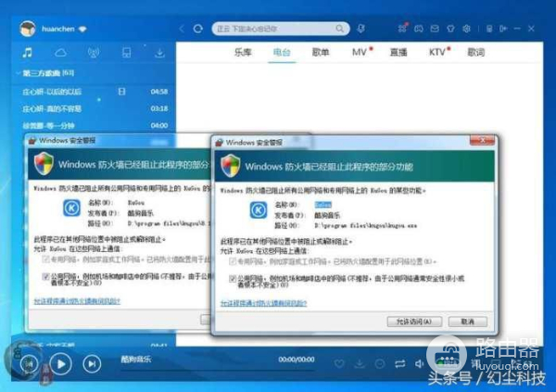This screenshot has width=556, height=392.
Task: Open firewall risk link in front dialog
Action: (263, 303)
